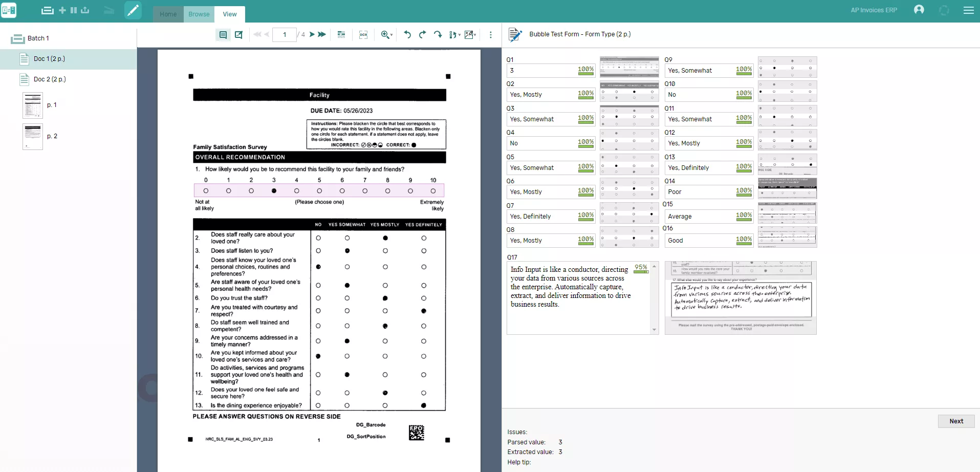The width and height of the screenshot is (980, 472).
Task: Click the OCR recognition toolbar icon
Action: point(363,35)
